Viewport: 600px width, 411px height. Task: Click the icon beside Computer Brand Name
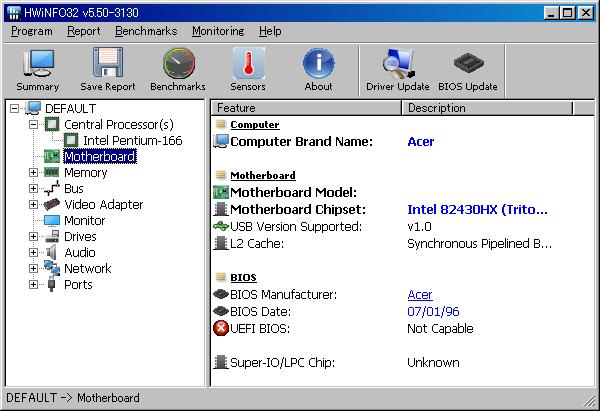[221, 141]
